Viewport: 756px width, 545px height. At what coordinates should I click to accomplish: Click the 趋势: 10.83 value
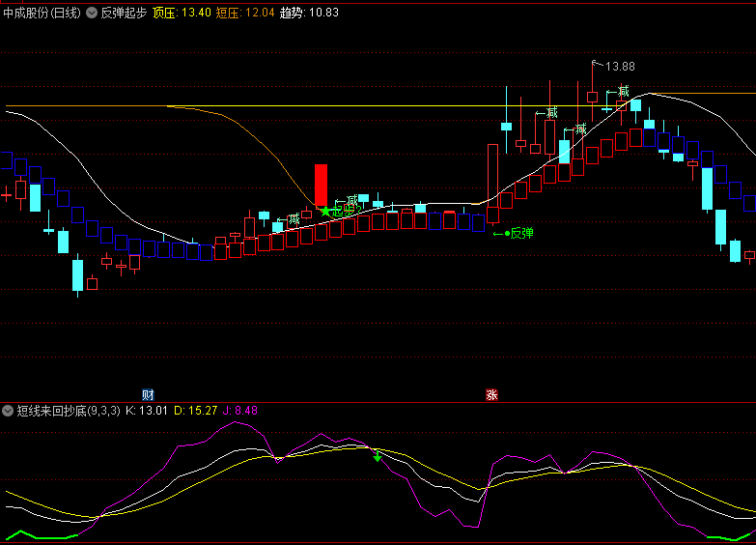tap(309, 13)
